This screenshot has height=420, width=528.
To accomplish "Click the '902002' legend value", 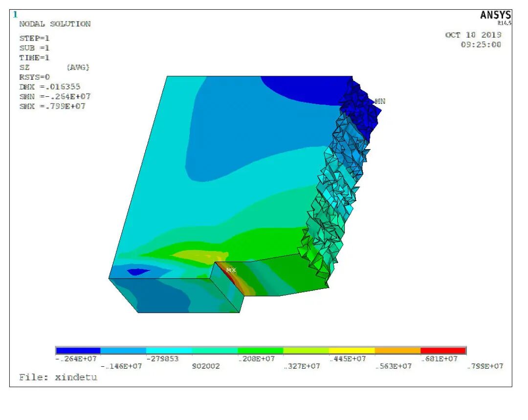I will pyautogui.click(x=206, y=366).
